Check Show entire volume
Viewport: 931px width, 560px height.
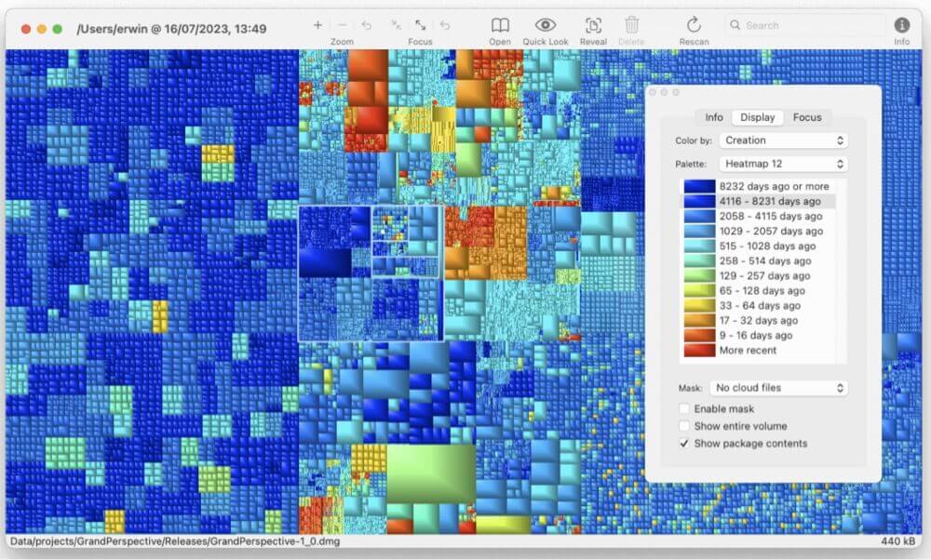pos(684,426)
